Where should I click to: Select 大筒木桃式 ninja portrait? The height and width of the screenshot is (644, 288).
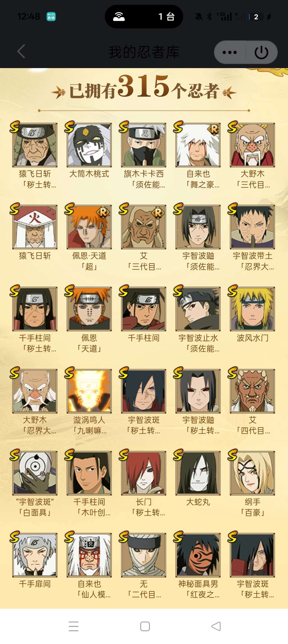(89, 145)
